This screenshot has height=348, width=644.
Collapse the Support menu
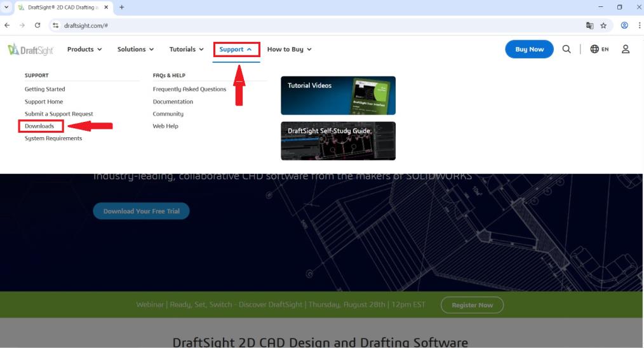[236, 50]
